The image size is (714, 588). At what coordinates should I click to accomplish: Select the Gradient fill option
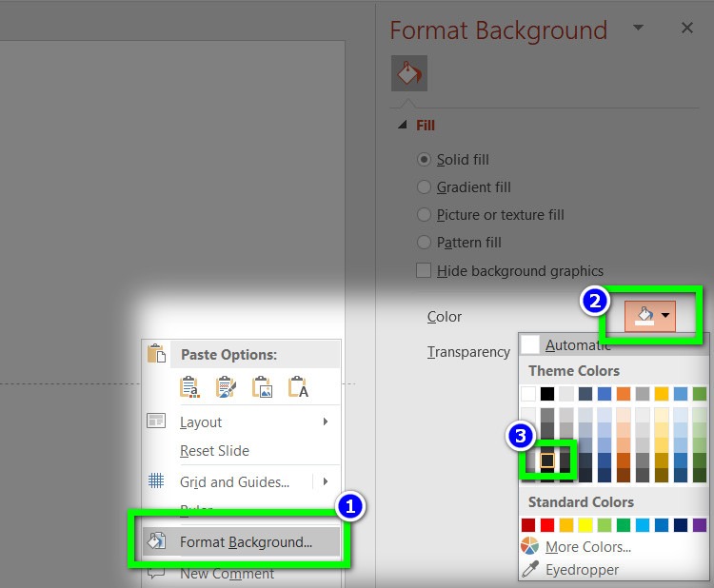[425, 187]
